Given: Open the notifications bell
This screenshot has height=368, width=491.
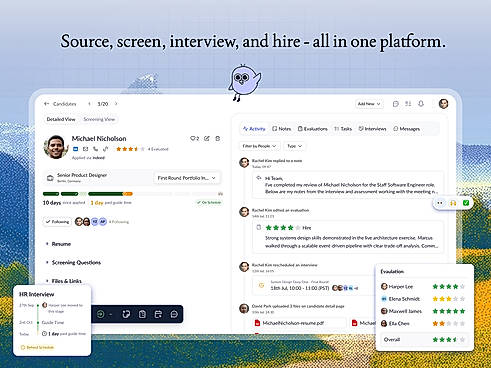Looking at the screenshot, I should pos(421,104).
